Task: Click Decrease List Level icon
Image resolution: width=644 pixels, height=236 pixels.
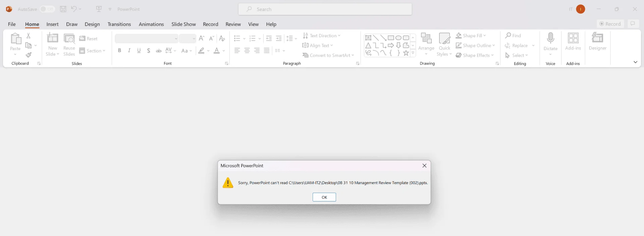Action: point(269,38)
